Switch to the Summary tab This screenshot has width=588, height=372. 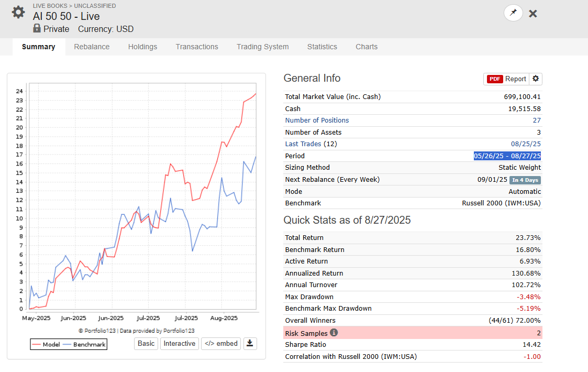39,47
